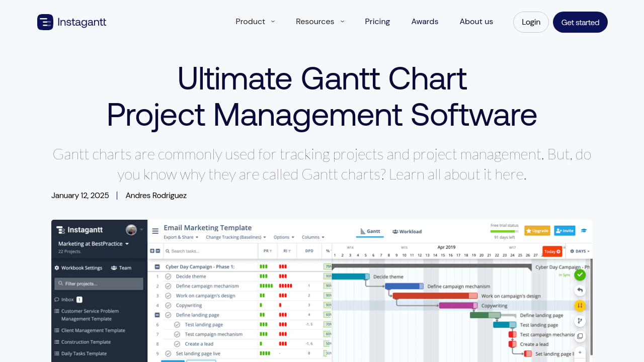Click the red Today button

552,251
